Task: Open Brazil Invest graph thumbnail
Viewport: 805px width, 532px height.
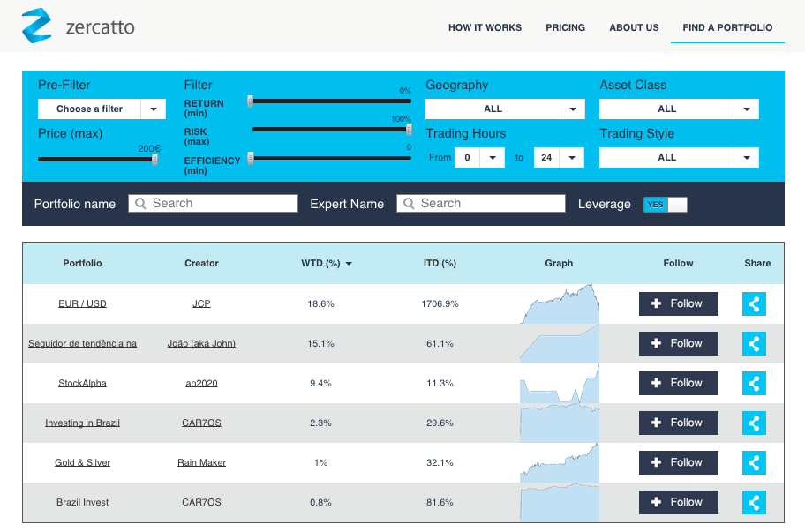Action: pos(560,502)
